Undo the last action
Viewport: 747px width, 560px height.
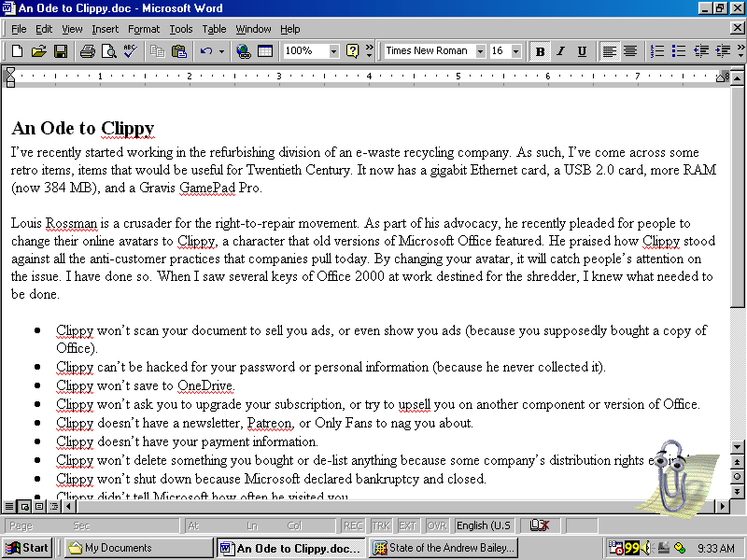pyautogui.click(x=206, y=51)
